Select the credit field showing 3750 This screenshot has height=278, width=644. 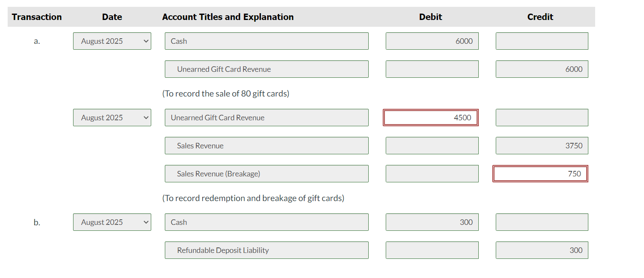[542, 145]
